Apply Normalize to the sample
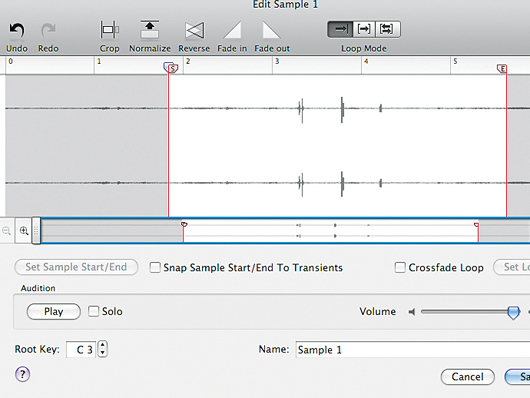The image size is (530, 398). coord(149,30)
